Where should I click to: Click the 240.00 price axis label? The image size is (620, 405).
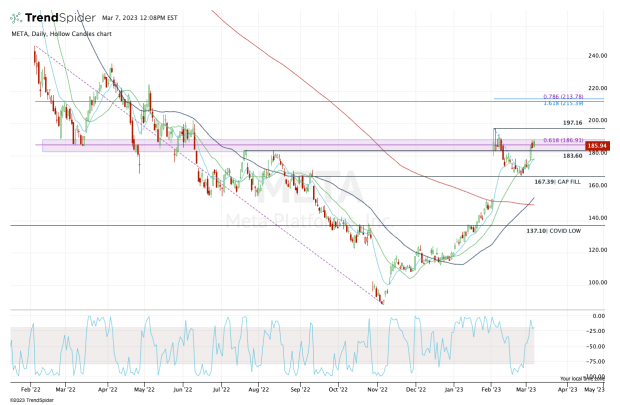pos(597,56)
